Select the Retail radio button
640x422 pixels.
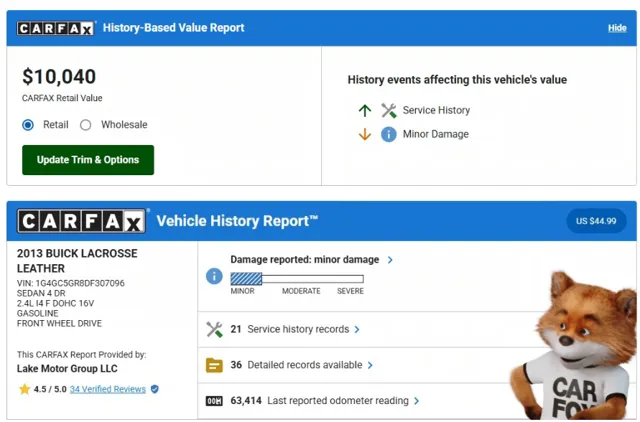point(28,125)
